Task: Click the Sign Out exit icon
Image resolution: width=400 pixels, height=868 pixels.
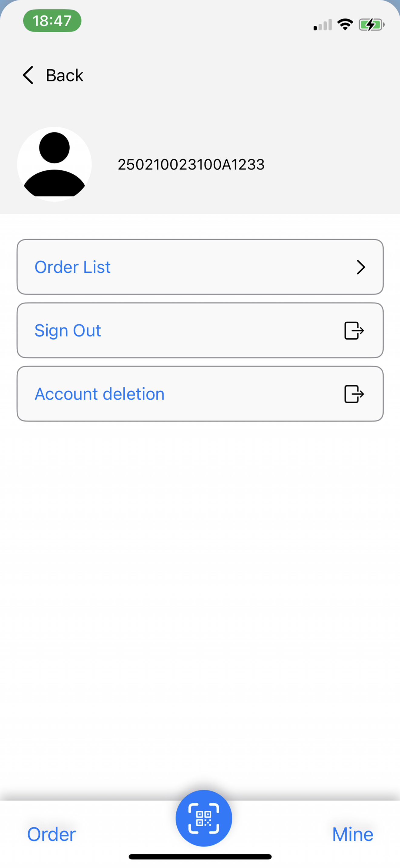Action: click(354, 330)
